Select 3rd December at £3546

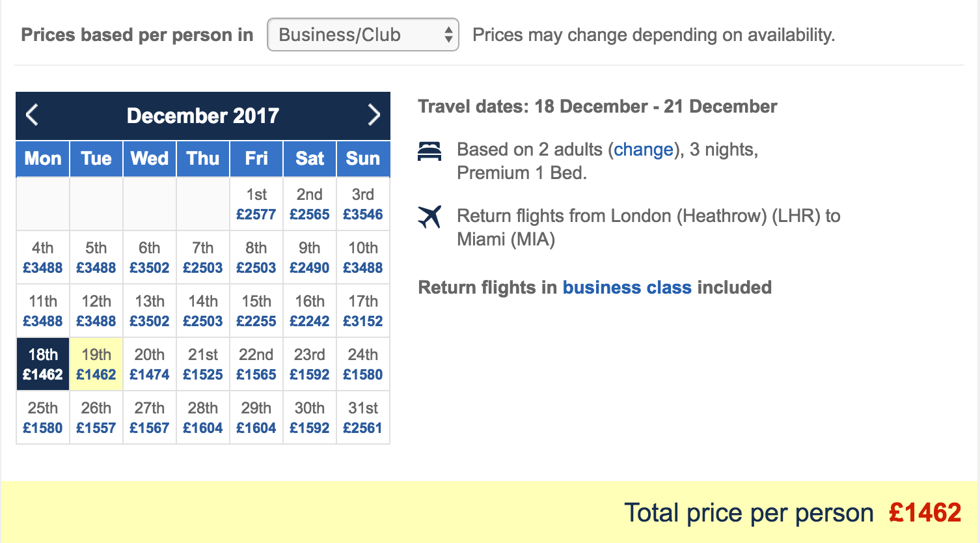363,204
